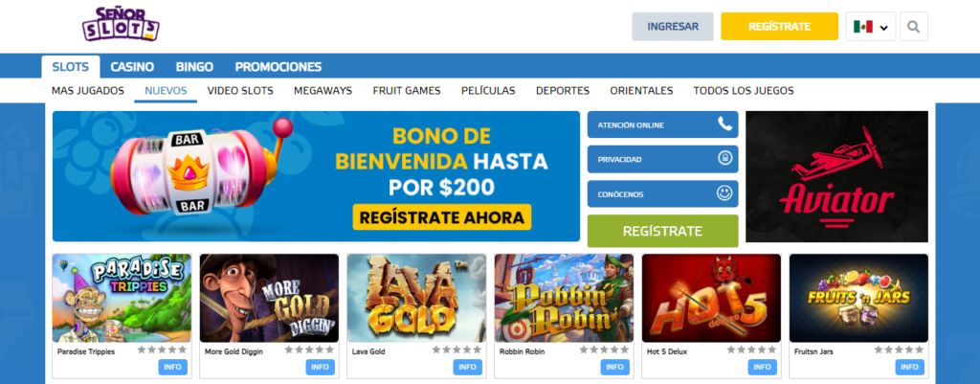The height and width of the screenshot is (384, 980).
Task: Click the lock icon beside Privacidad
Action: (x=724, y=159)
